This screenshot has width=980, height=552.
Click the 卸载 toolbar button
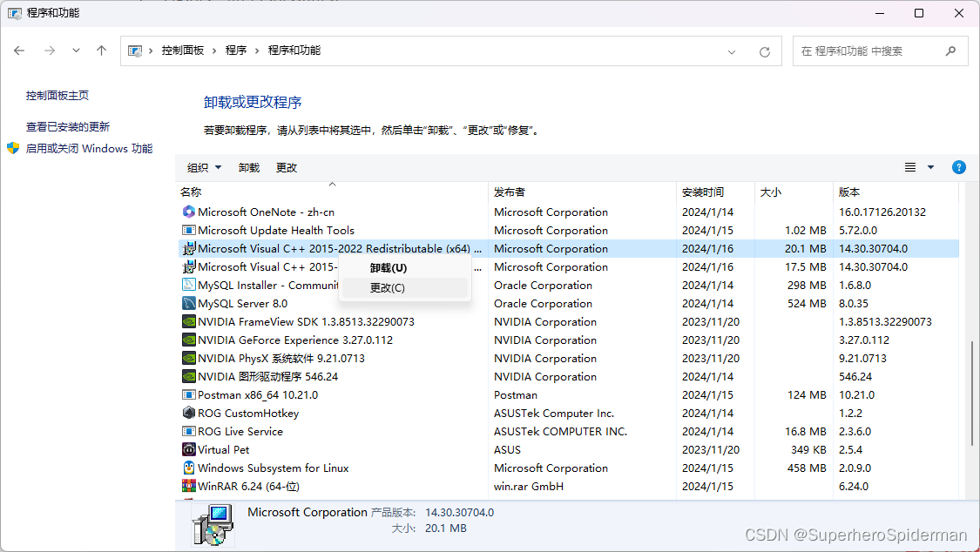249,167
